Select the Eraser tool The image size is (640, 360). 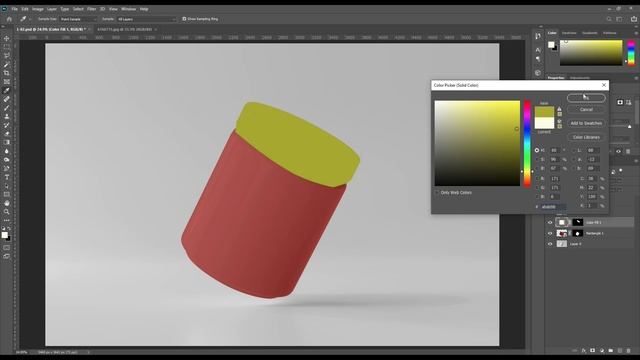(7, 133)
